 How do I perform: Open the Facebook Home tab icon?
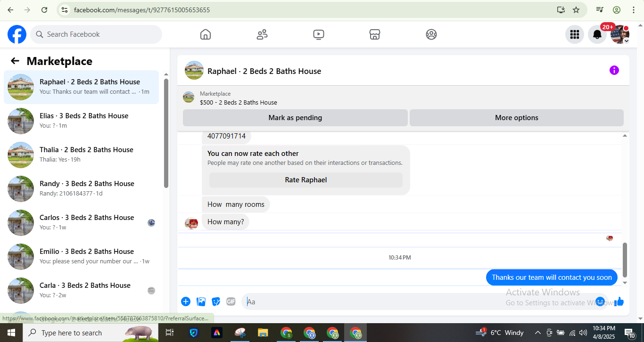pos(206,34)
